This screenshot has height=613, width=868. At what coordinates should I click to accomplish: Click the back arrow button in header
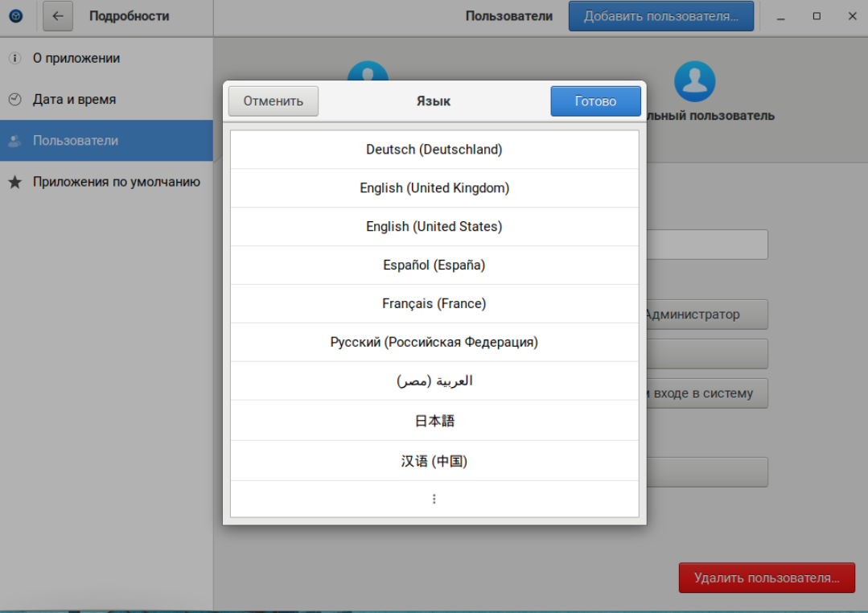pyautogui.click(x=58, y=16)
